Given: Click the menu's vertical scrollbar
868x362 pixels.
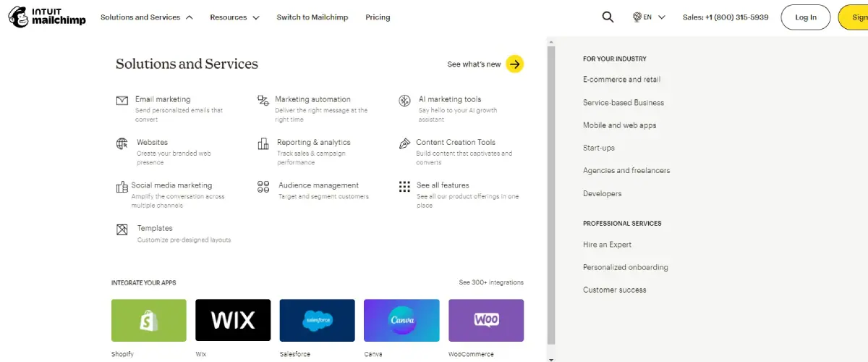Looking at the screenshot, I should click(x=551, y=195).
